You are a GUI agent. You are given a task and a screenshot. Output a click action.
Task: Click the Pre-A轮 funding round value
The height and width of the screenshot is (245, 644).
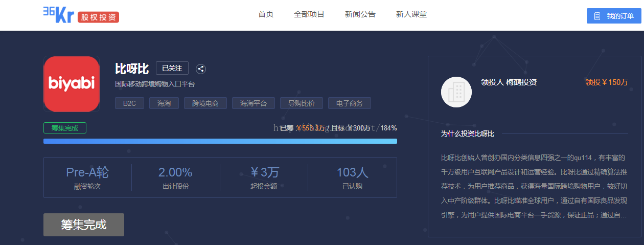[87, 172]
